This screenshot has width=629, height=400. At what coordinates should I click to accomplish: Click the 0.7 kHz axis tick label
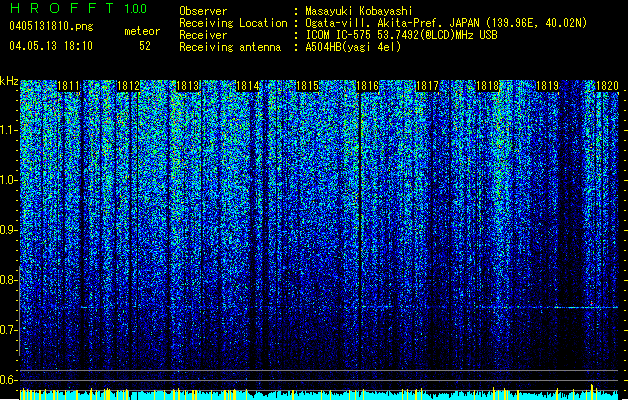pos(9,330)
